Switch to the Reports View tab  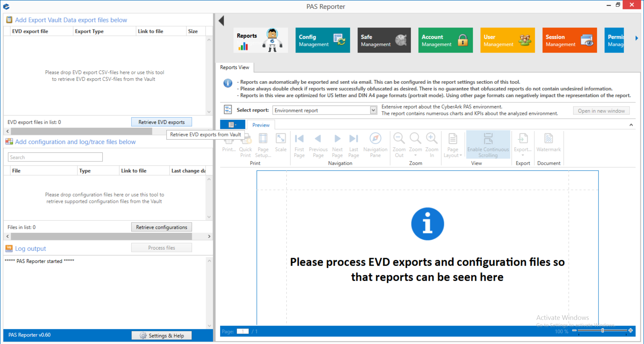[234, 67]
